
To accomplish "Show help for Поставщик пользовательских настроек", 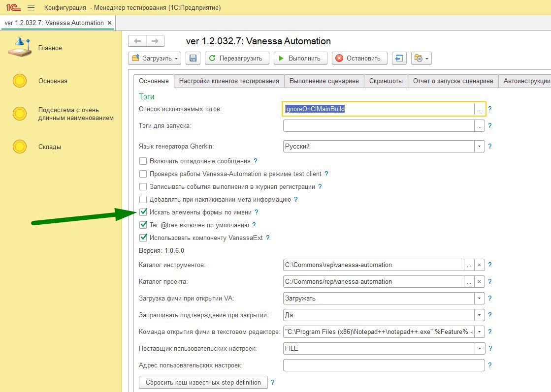I will tap(490, 349).
